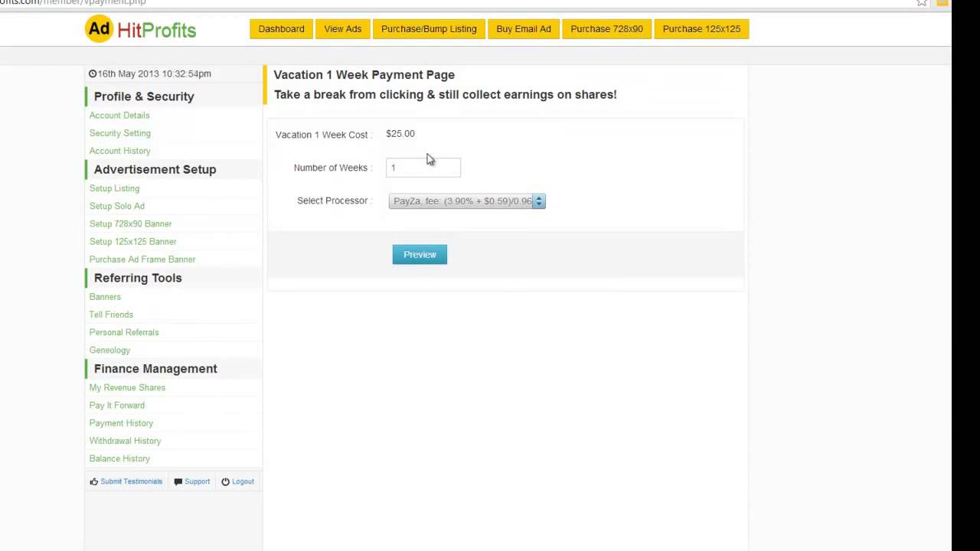Click the browser address bar URL

click(73, 2)
